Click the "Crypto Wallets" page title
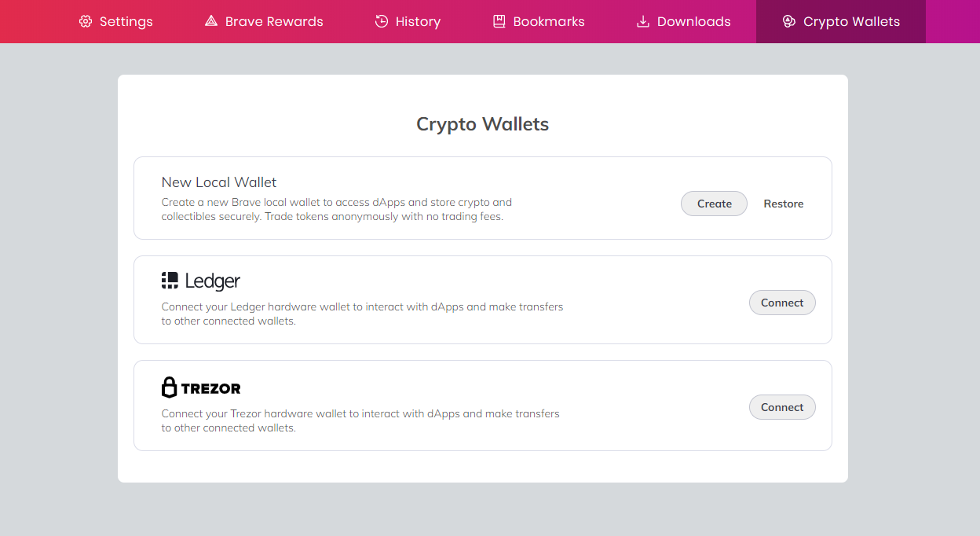The image size is (980, 536). [x=482, y=124]
